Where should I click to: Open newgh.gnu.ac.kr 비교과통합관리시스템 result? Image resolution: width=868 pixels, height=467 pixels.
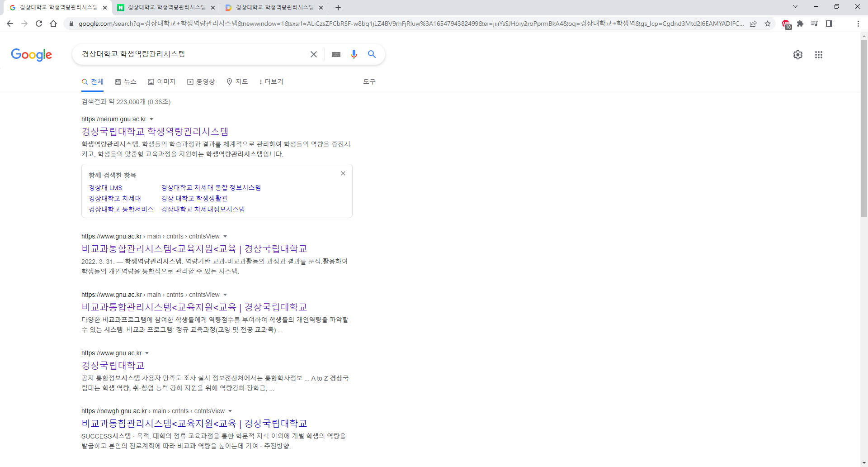tap(194, 424)
